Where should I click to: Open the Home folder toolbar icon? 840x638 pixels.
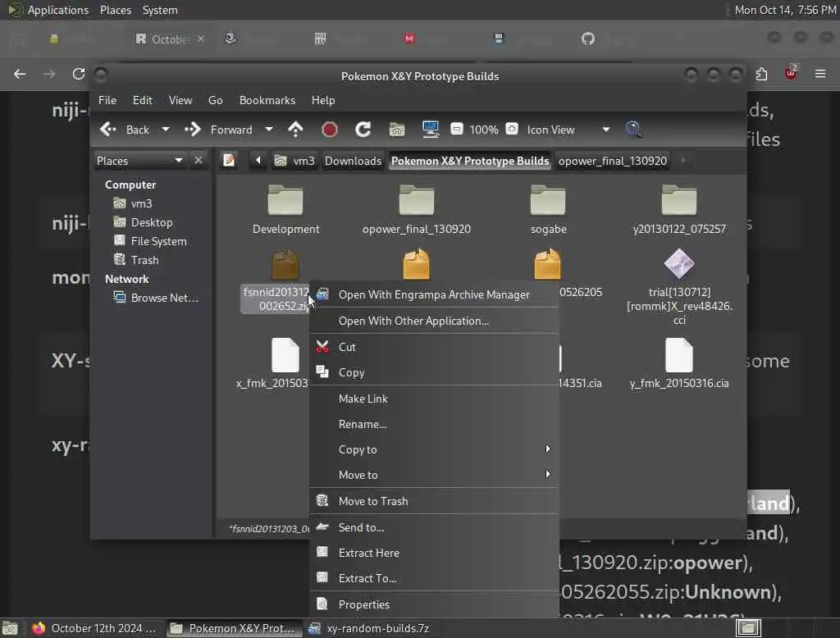pyautogui.click(x=397, y=130)
